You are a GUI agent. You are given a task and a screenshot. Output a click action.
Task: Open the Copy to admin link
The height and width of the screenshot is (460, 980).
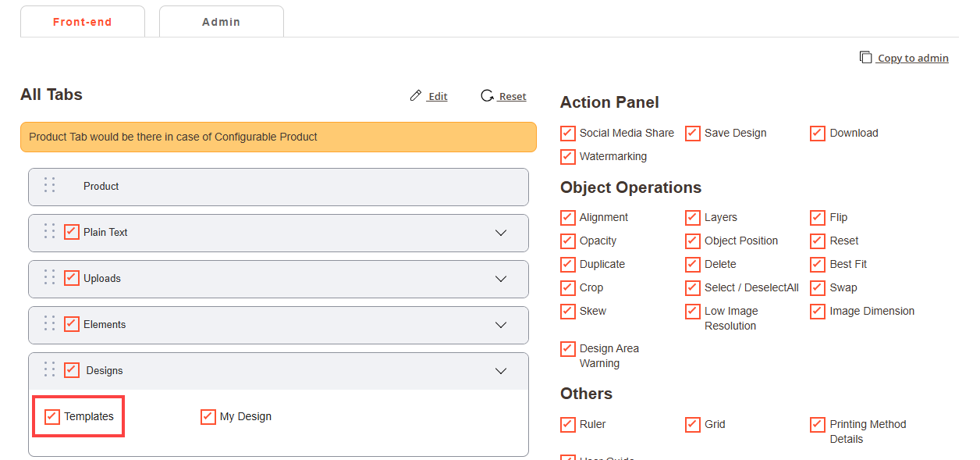coord(912,58)
